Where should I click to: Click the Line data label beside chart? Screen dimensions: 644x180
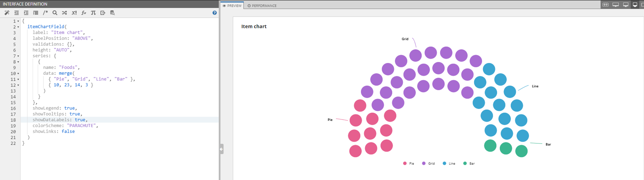point(535,86)
